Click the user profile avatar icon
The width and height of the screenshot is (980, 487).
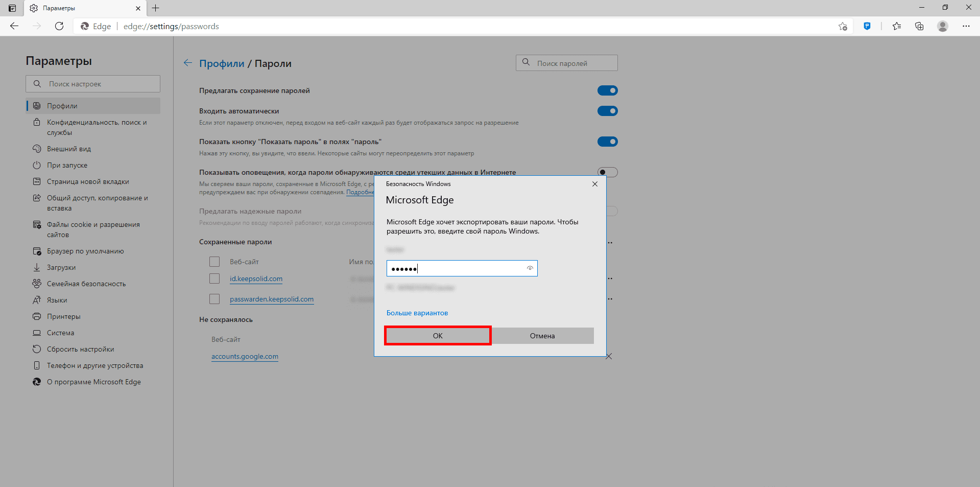pyautogui.click(x=943, y=26)
